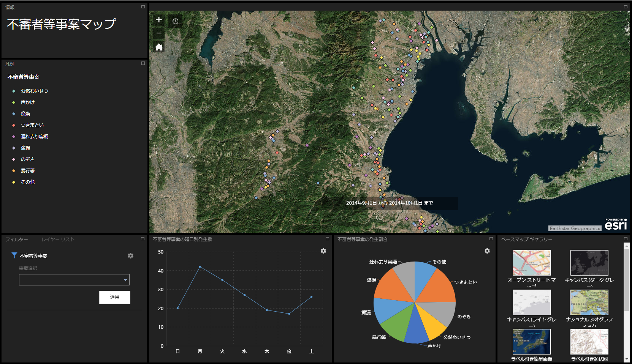Toggle the 不審者等事案 filter funnel icon
Image resolution: width=632 pixels, height=364 pixels.
pyautogui.click(x=14, y=255)
